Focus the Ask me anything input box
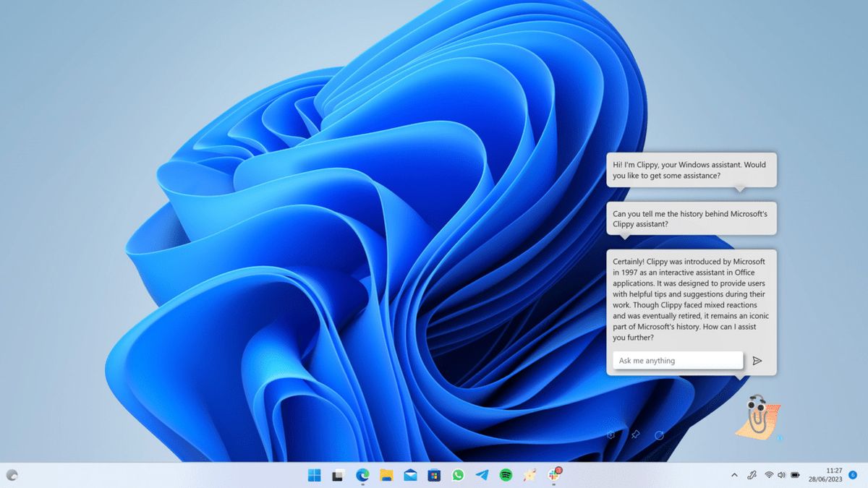Viewport: 868px width, 488px height. tap(678, 361)
